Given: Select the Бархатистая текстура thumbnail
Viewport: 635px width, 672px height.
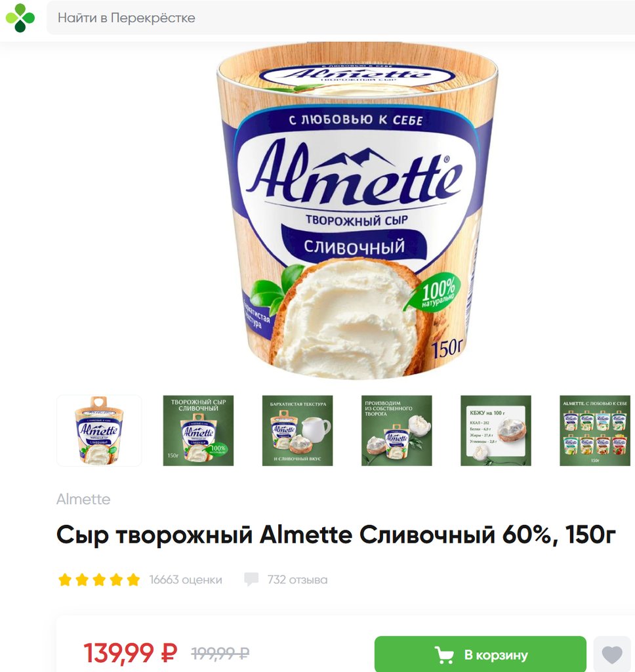Looking at the screenshot, I should (x=297, y=430).
